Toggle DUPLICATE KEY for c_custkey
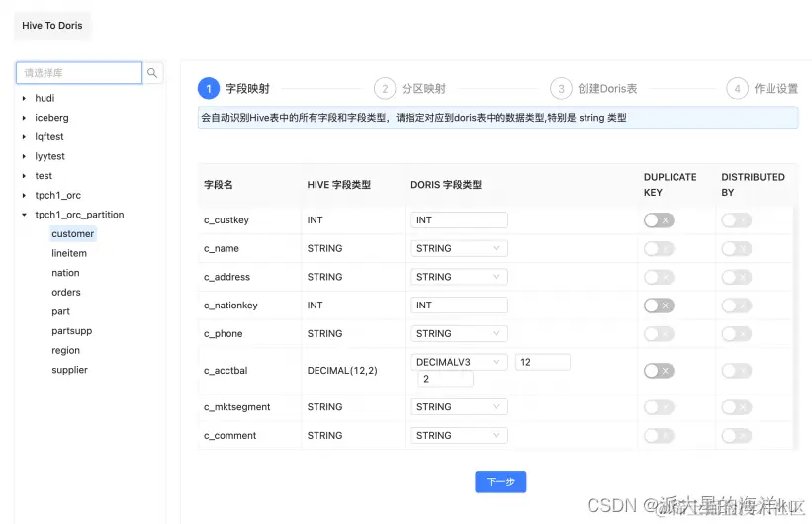Image resolution: width=812 pixels, height=524 pixels. pos(659,220)
